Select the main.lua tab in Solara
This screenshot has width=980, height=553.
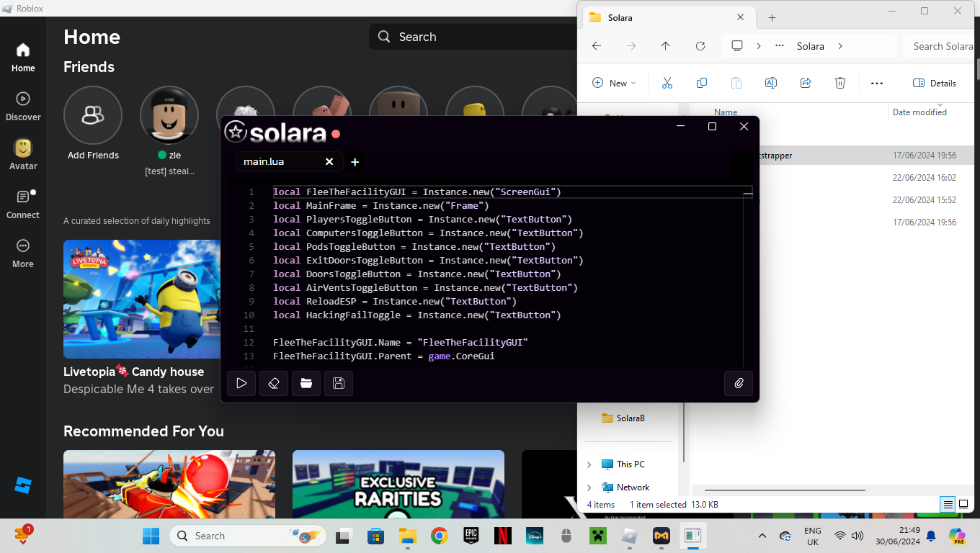[290, 161]
